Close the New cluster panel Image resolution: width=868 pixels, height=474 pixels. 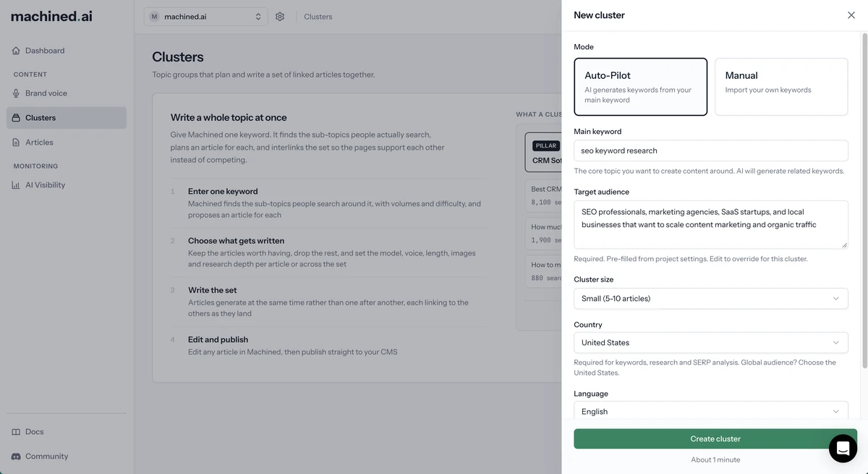(x=851, y=15)
